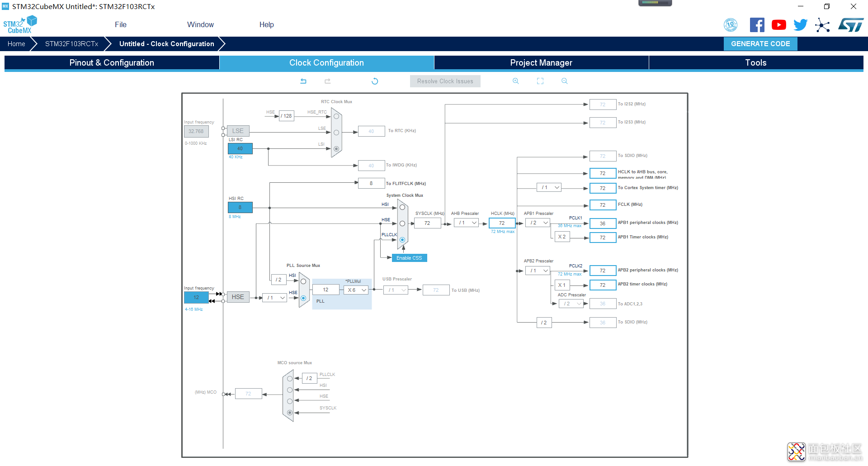The height and width of the screenshot is (466, 868).
Task: Open the Cortex System timer divider dropdown
Action: point(549,187)
